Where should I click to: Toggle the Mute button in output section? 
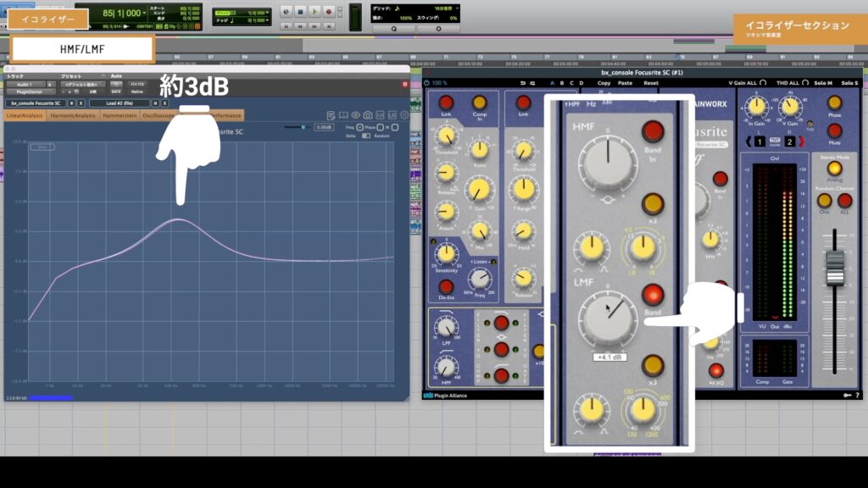pyautogui.click(x=834, y=130)
